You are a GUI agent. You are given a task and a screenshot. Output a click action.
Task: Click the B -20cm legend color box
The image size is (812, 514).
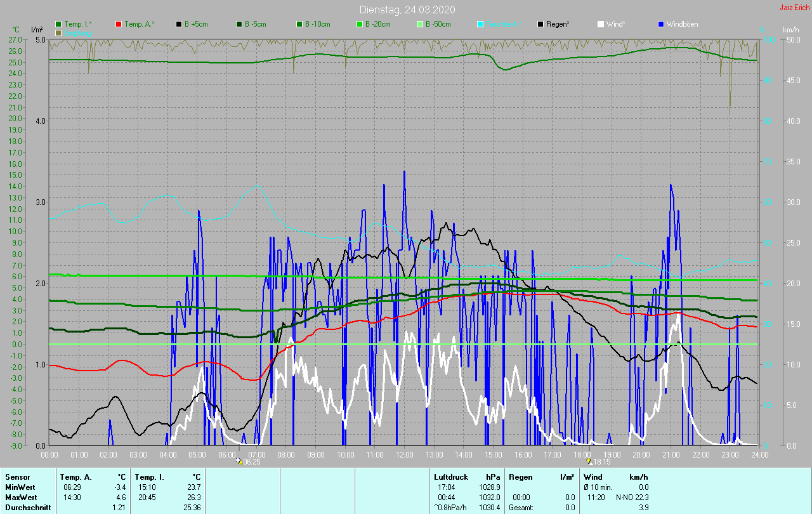click(360, 24)
